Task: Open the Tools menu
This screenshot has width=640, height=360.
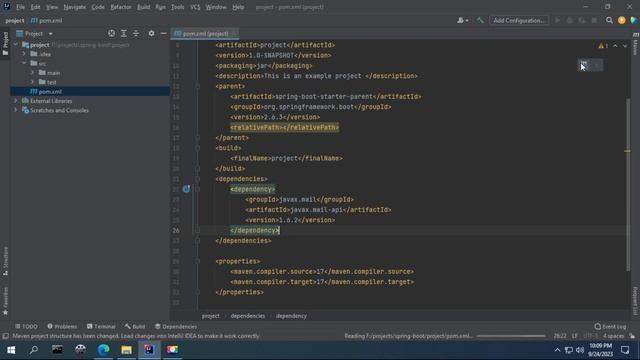Action: pyautogui.click(x=177, y=7)
